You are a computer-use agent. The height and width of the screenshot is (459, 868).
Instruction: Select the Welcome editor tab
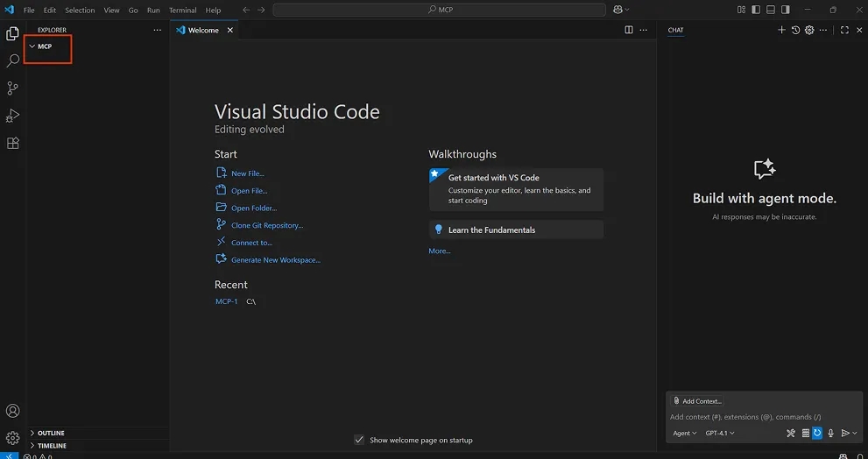[204, 31]
